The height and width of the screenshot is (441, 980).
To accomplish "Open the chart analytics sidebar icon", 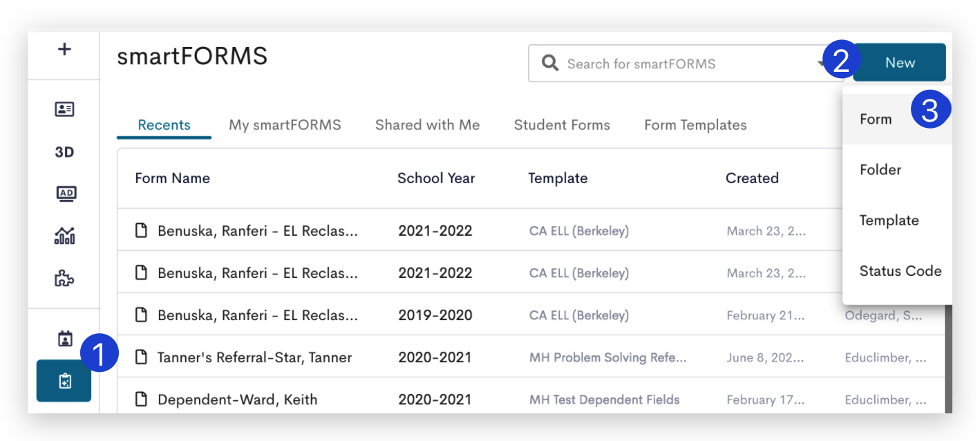I will pos(64,236).
